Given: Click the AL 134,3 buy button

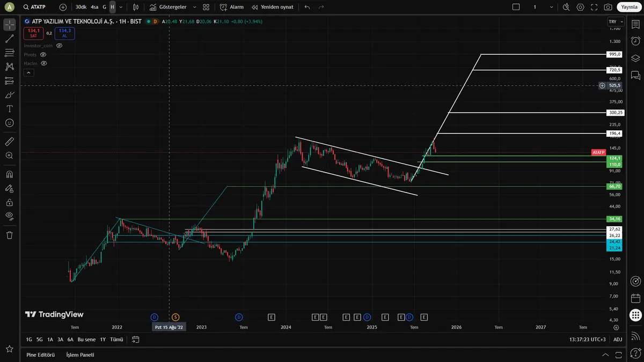Looking at the screenshot, I should [65, 33].
